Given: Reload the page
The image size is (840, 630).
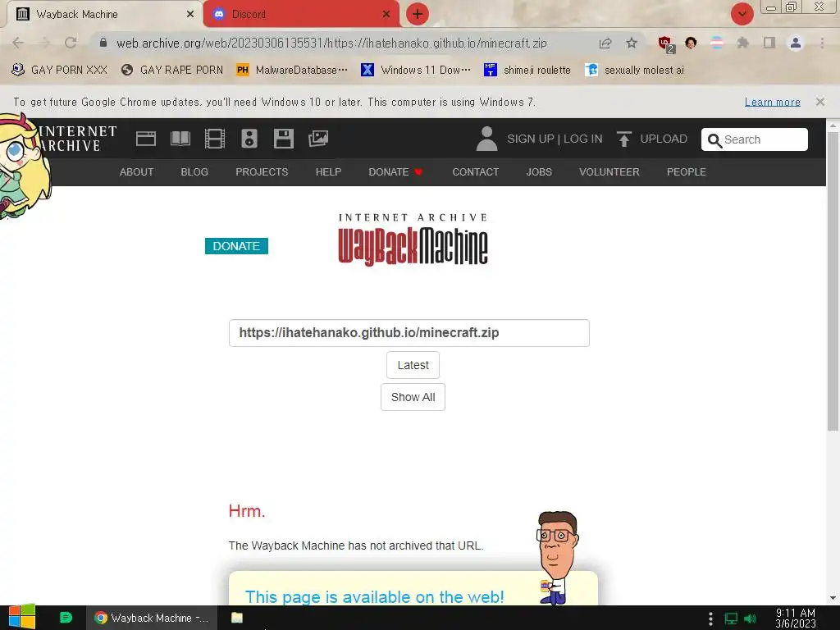Looking at the screenshot, I should tap(71, 43).
